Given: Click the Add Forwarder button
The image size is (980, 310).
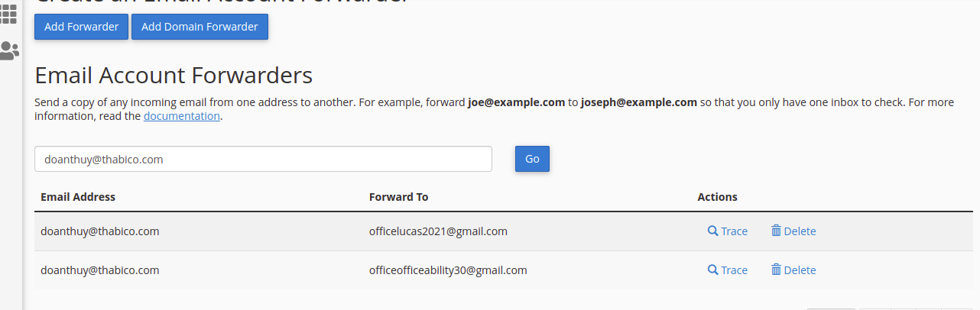Looking at the screenshot, I should pyautogui.click(x=81, y=27).
